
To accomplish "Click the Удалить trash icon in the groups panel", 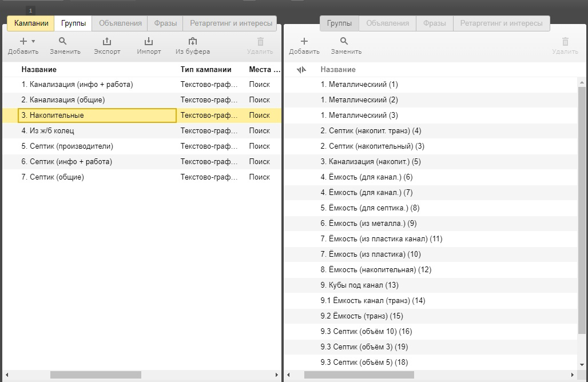I will pos(565,41).
